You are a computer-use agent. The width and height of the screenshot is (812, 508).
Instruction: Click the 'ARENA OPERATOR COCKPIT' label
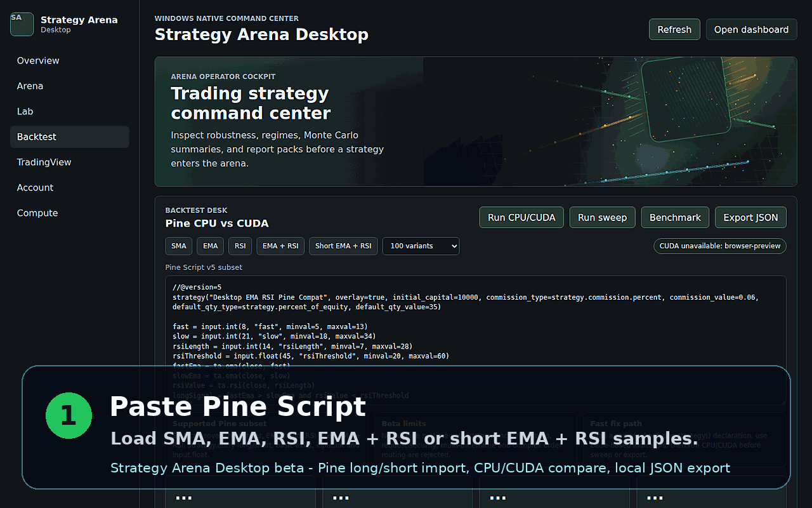(223, 76)
